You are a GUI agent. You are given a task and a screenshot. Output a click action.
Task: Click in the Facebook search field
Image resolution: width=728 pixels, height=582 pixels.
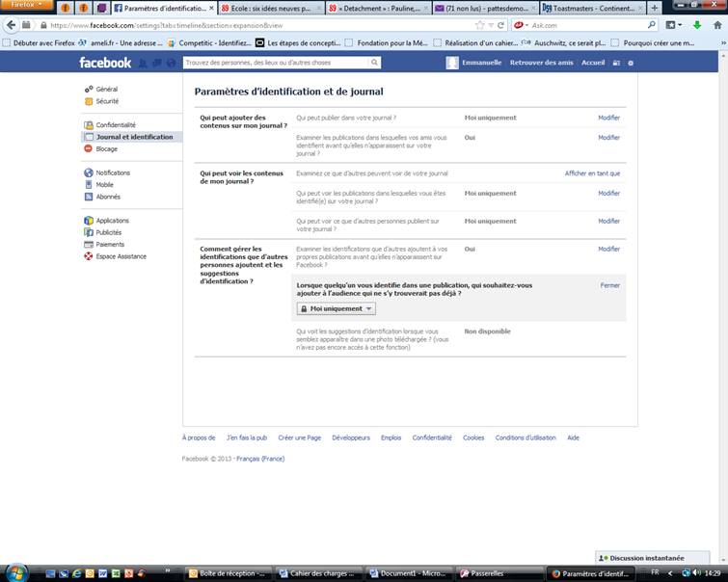click(276, 63)
